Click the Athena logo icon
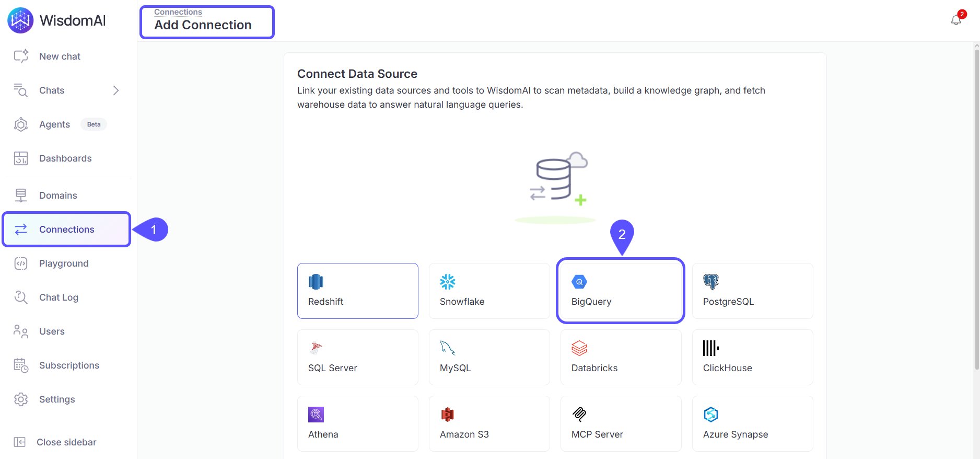The image size is (980, 459). click(x=316, y=415)
